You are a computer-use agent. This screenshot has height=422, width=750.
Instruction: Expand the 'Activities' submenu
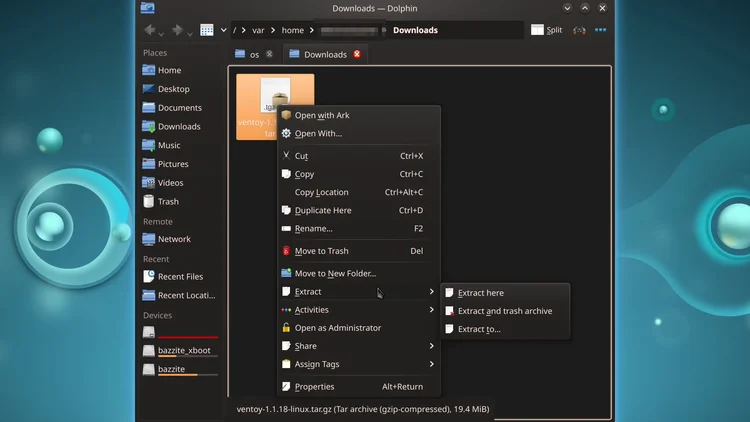click(359, 310)
